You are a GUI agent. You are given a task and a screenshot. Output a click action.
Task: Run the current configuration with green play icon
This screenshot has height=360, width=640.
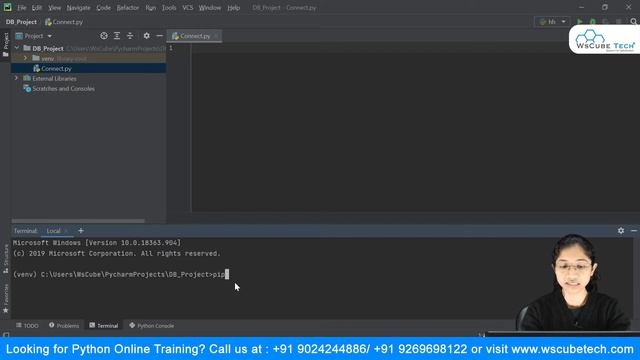[x=579, y=22]
